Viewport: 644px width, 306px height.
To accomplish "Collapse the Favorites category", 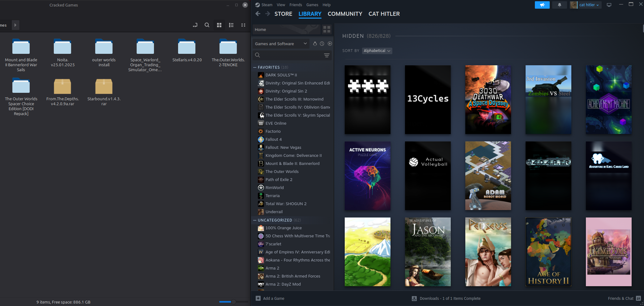I will coord(255,67).
